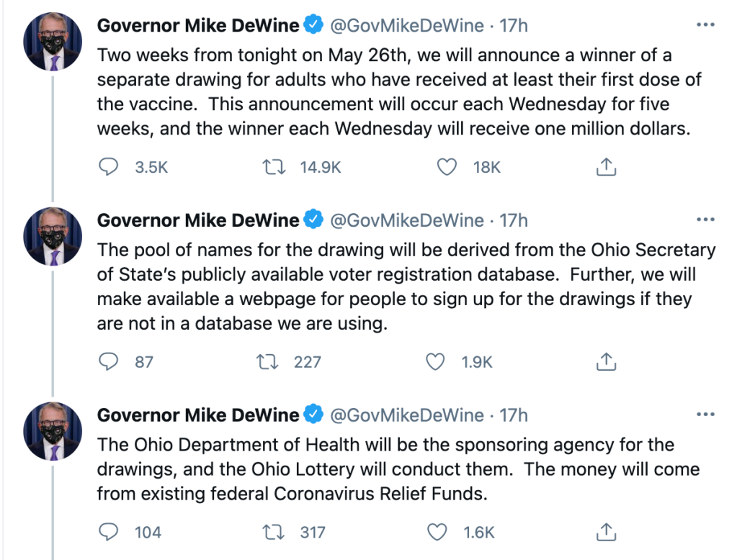Image resolution: width=737 pixels, height=560 pixels.
Task: Open more options on the Ohio Lottery tweet
Action: pos(705,415)
